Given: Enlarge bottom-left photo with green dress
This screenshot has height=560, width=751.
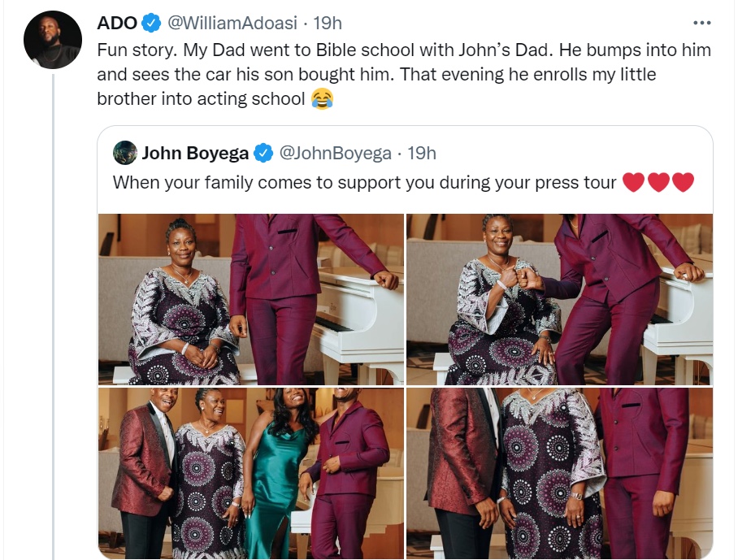Looking at the screenshot, I should [251, 473].
